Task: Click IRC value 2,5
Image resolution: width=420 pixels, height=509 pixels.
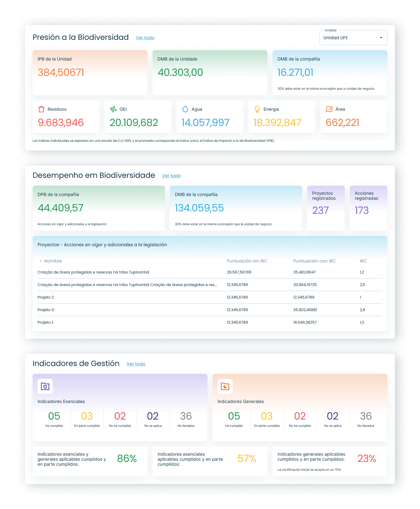Action: [362, 285]
